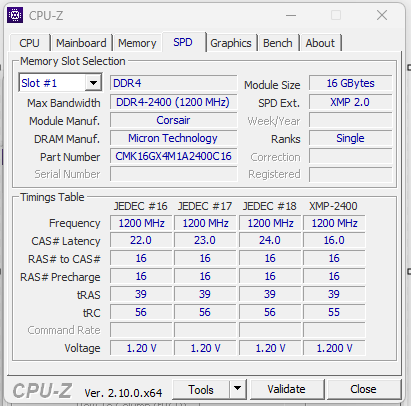
Task: Close the window with the X icon
Action: [x=382, y=15]
